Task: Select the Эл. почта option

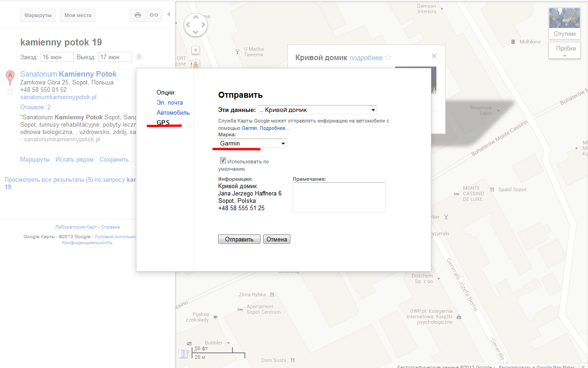Action: tap(170, 103)
